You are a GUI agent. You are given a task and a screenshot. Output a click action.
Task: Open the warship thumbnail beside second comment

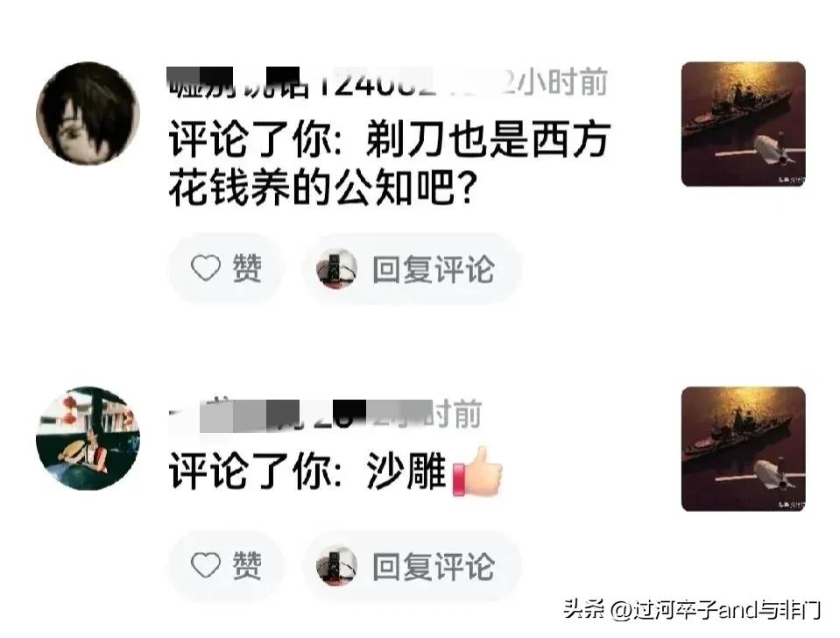coord(743,449)
